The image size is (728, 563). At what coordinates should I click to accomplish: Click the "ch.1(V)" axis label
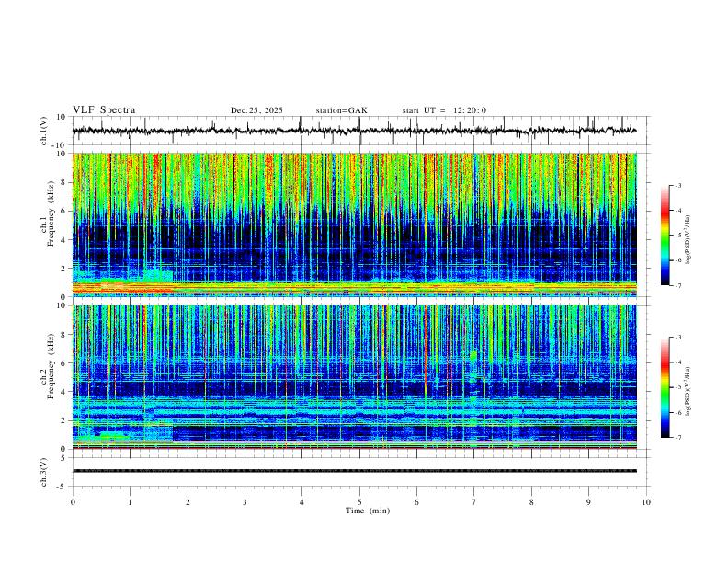(44, 131)
